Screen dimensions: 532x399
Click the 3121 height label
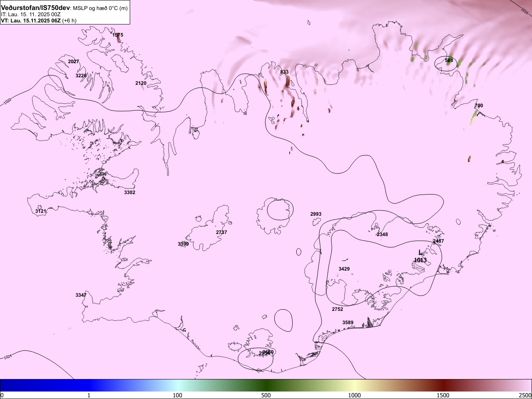pyautogui.click(x=41, y=212)
